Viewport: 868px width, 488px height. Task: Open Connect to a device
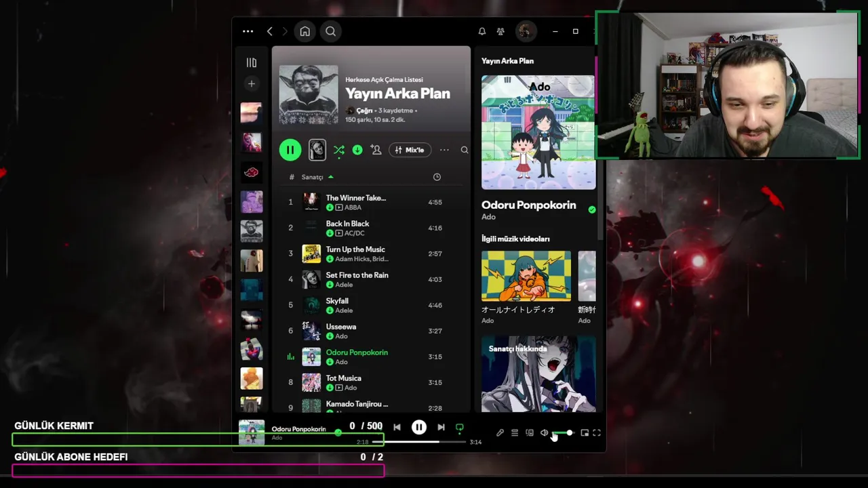coord(530,433)
